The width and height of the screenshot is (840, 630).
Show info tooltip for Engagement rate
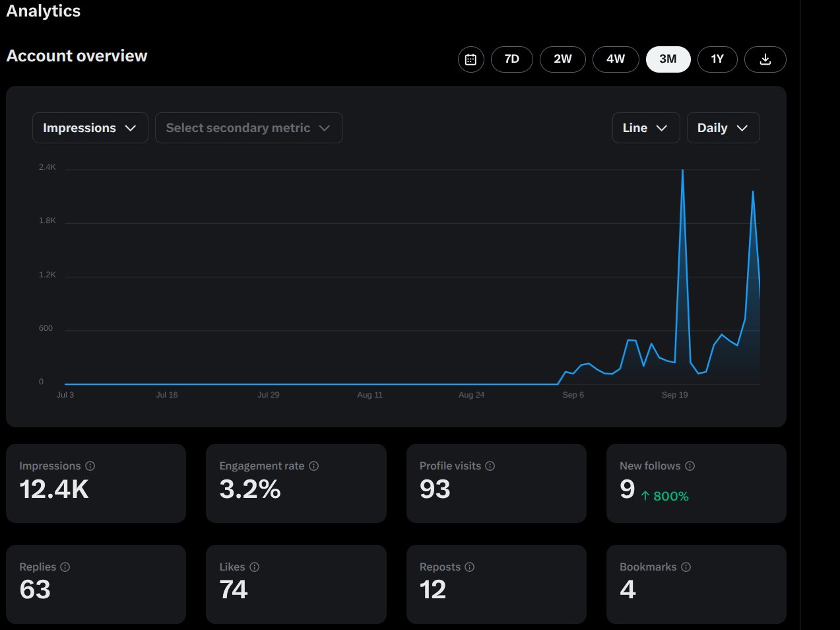(x=314, y=466)
